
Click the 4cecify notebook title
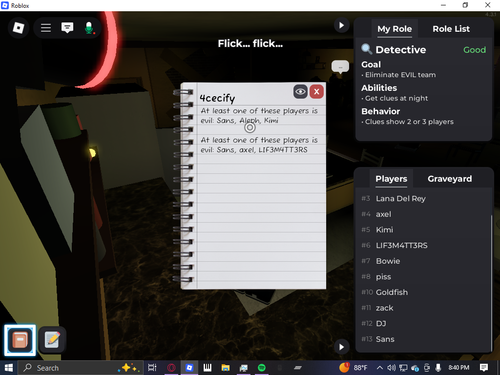click(217, 98)
